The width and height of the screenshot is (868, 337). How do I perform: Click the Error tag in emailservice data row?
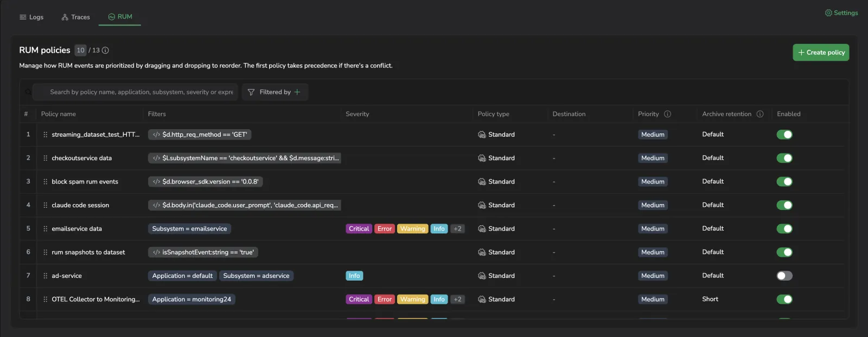coord(385,229)
